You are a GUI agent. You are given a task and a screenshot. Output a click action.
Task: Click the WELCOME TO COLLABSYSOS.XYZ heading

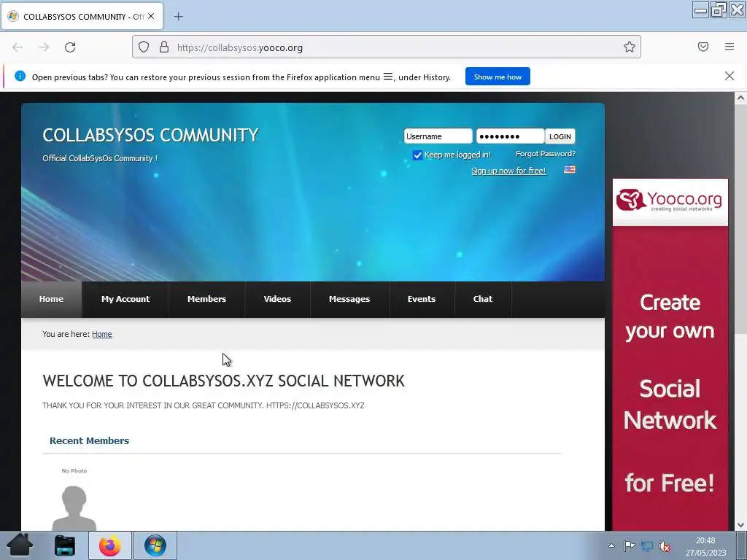pyautogui.click(x=223, y=381)
